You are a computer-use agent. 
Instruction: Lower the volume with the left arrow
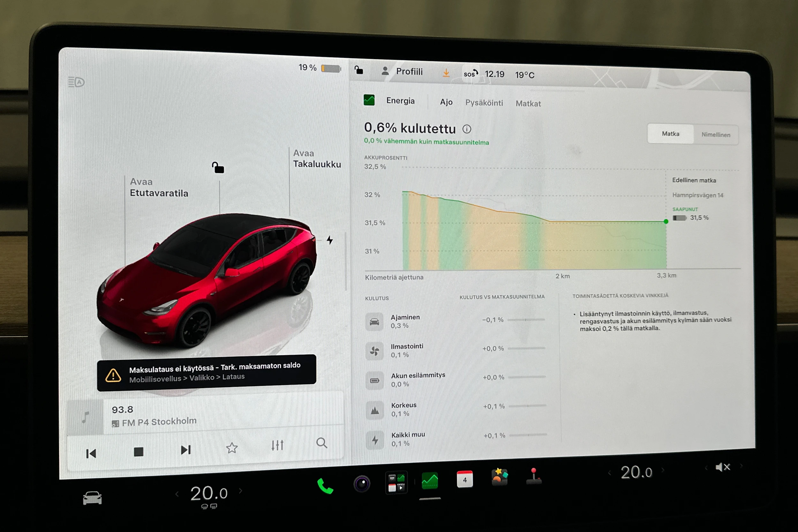coord(706,468)
